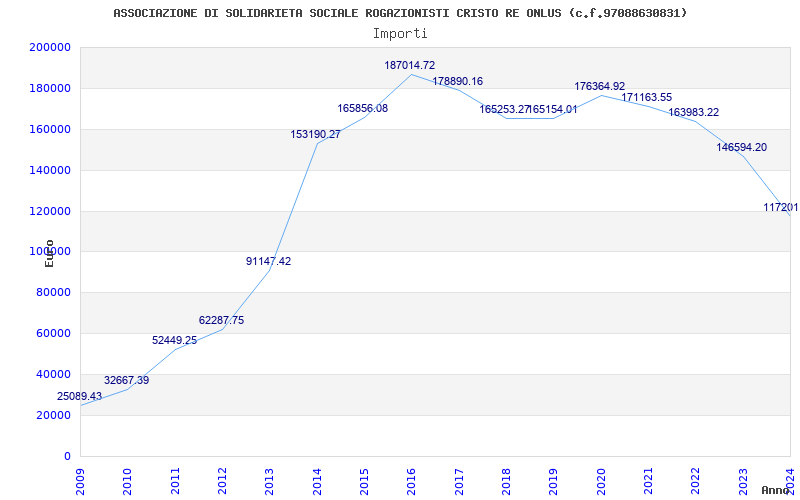Click y-axis tick 80000
Image resolution: width=800 pixels, height=500 pixels.
pyautogui.click(x=54, y=293)
